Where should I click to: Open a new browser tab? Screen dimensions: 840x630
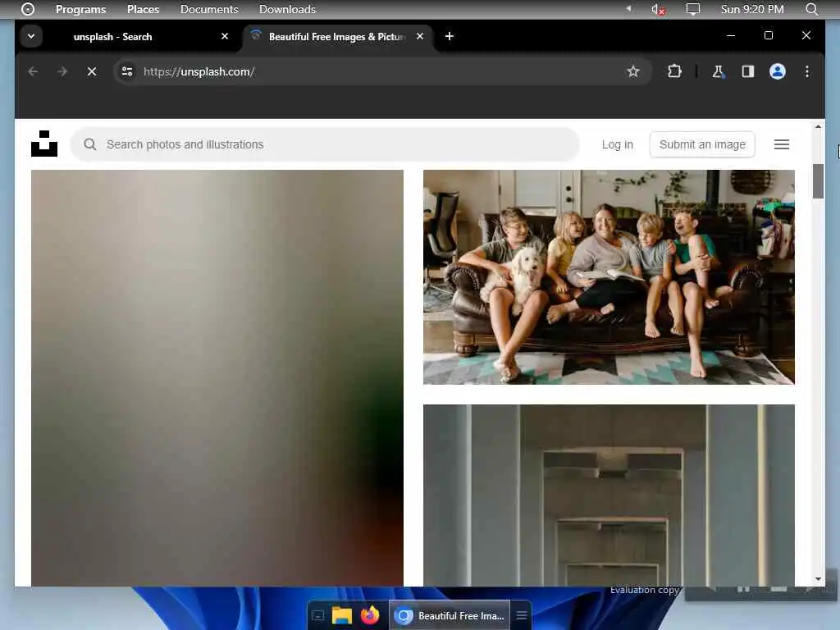pos(450,36)
